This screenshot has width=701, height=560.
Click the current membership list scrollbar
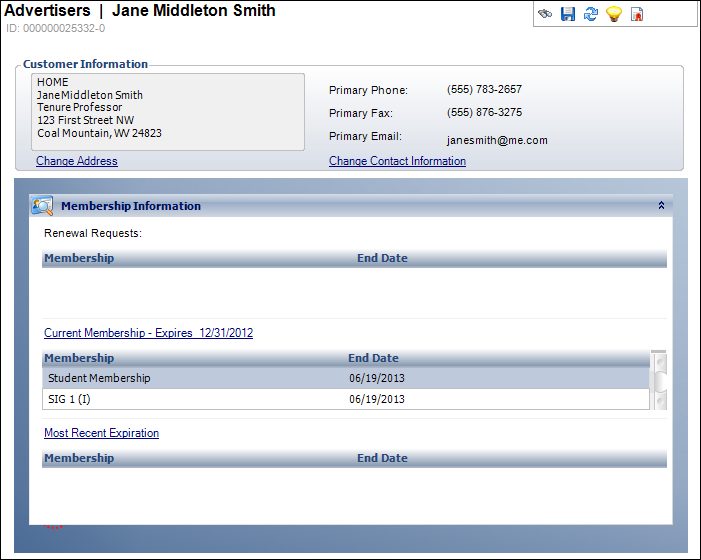pyautogui.click(x=659, y=380)
